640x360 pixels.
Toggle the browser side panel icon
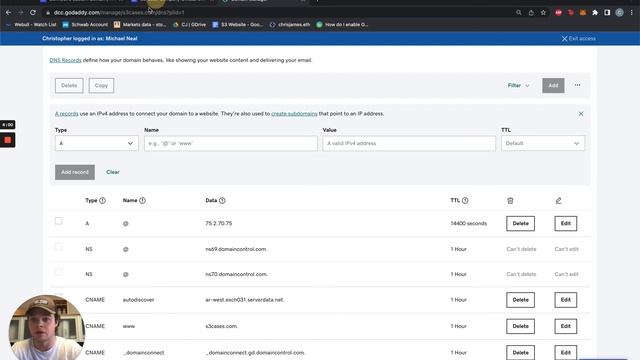coord(607,13)
